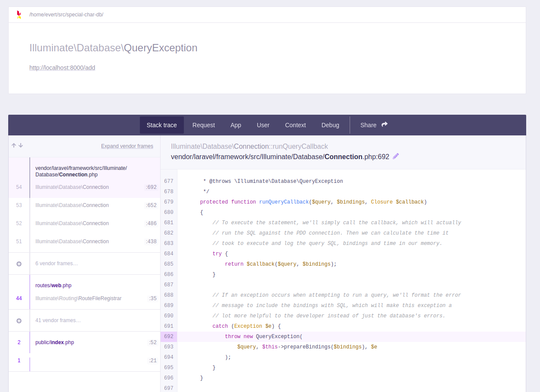Go to next frame with down arrow
The image size is (540, 392).
(21, 146)
